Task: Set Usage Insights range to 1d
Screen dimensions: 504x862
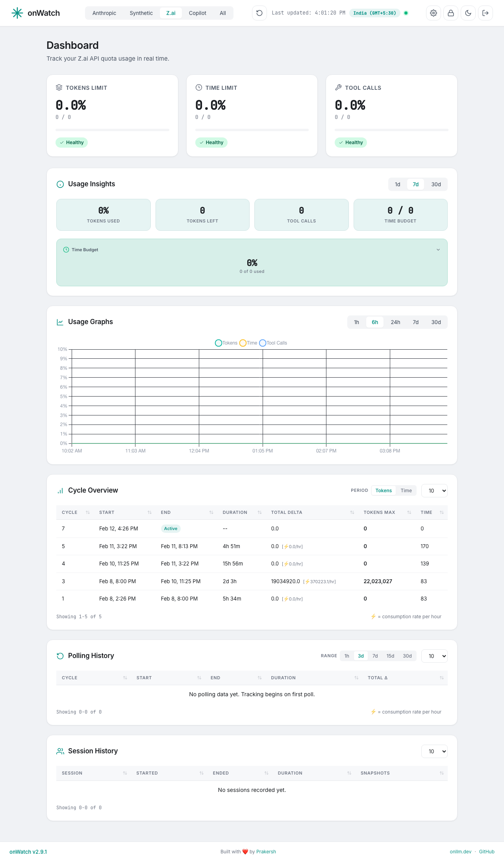Action: pyautogui.click(x=398, y=184)
